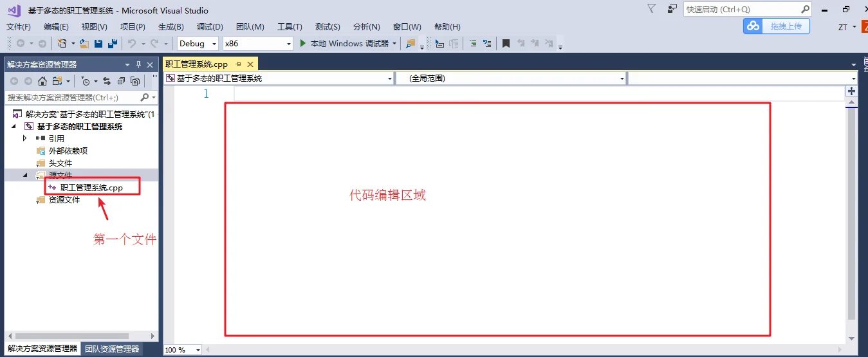The width and height of the screenshot is (868, 357).
Task: Click the Redo toolbar icon
Action: (154, 43)
